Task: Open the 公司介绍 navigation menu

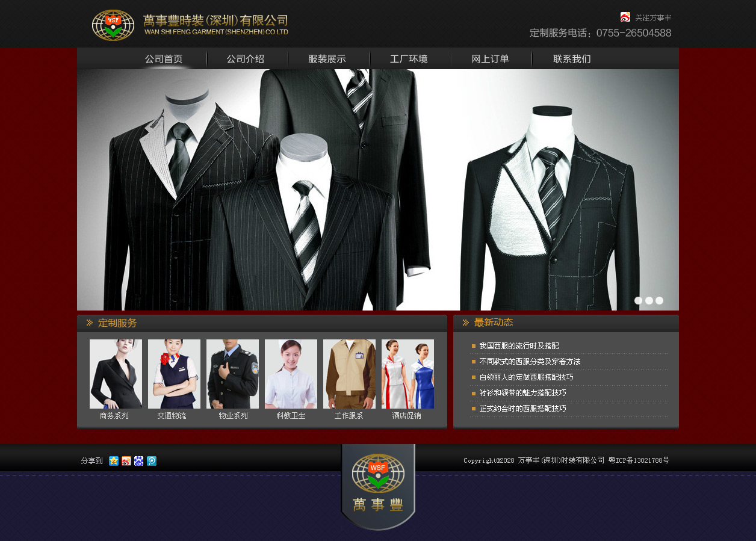Action: [246, 58]
